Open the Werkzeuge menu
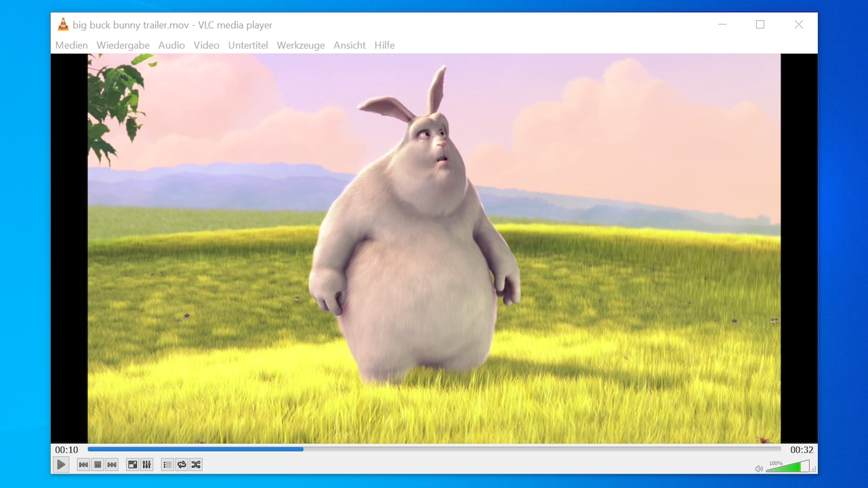Screen dimensions: 868x488 [x=300, y=45]
